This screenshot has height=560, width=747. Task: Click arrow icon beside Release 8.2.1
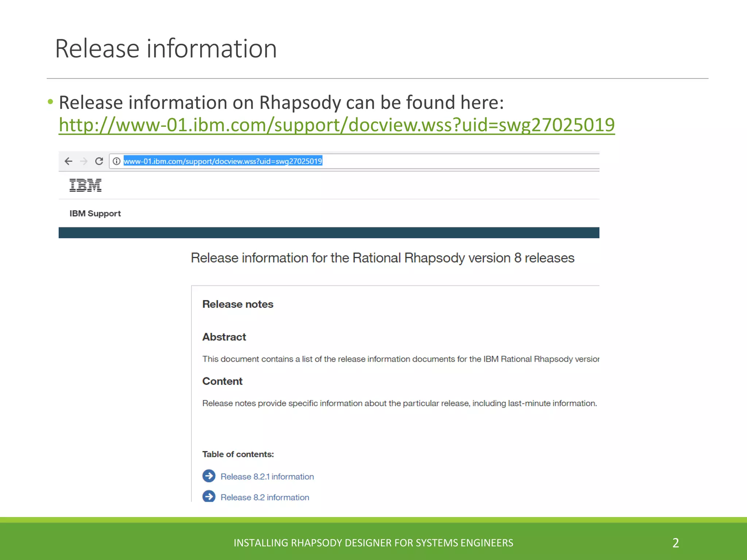209,476
